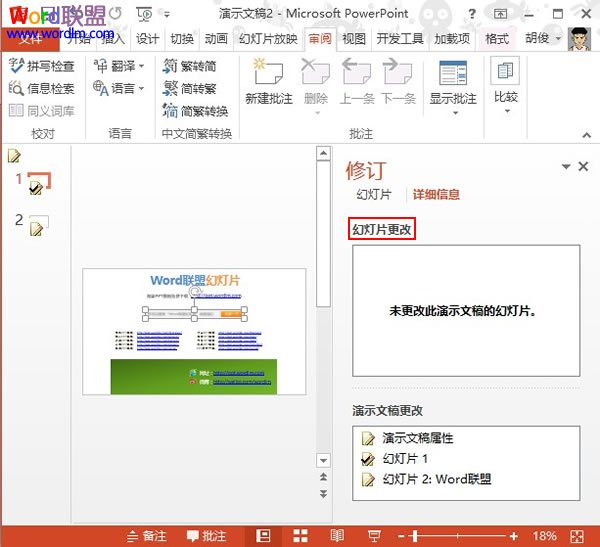Open the 翻译 translate dropdown
Image resolution: width=600 pixels, height=547 pixels.
coord(119,66)
